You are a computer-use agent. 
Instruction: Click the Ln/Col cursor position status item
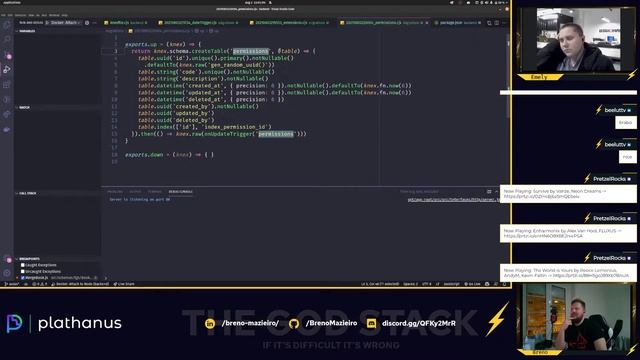click(x=380, y=284)
